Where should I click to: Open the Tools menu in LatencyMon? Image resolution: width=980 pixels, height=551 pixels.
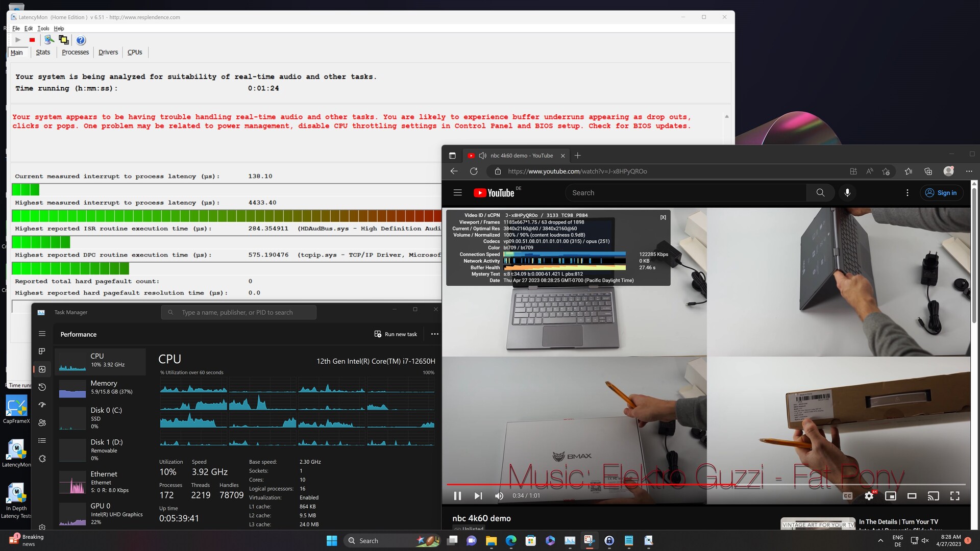43,29
